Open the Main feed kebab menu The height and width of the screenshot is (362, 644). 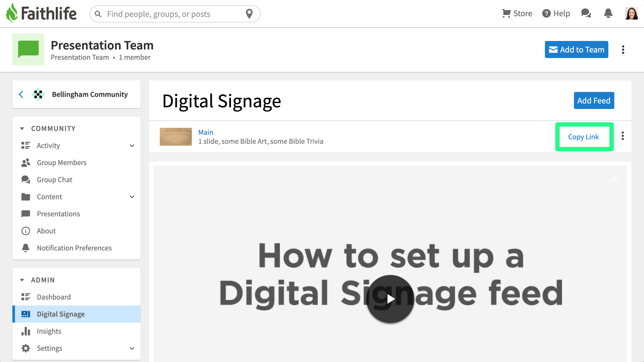[622, 136]
